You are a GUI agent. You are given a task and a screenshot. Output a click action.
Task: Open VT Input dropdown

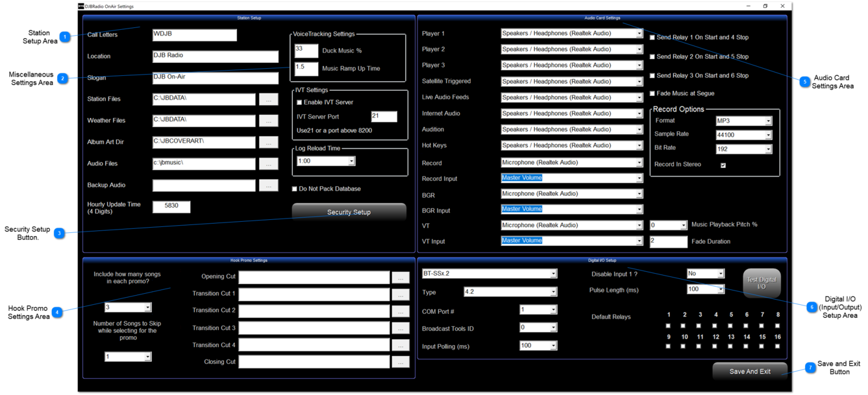coord(639,241)
